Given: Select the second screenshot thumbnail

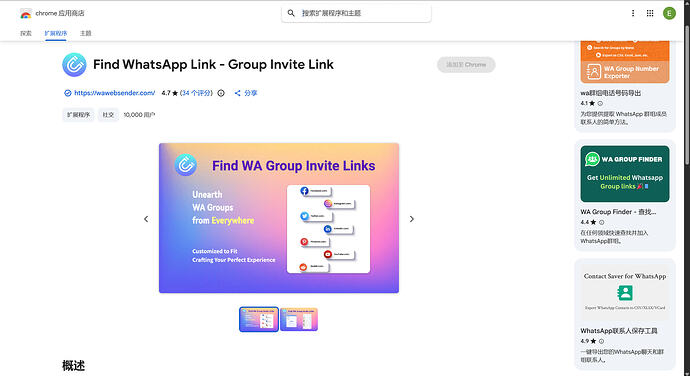Looking at the screenshot, I should [x=299, y=319].
